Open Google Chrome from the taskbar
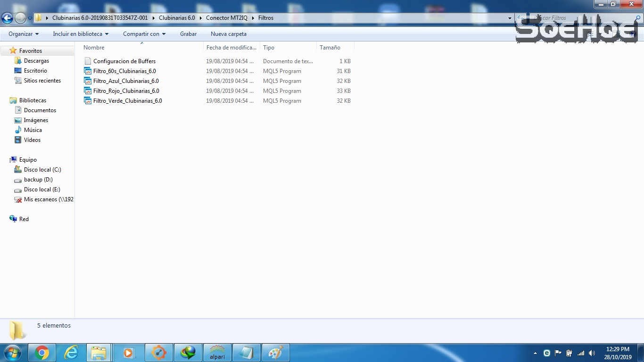The image size is (644, 362). click(42, 353)
